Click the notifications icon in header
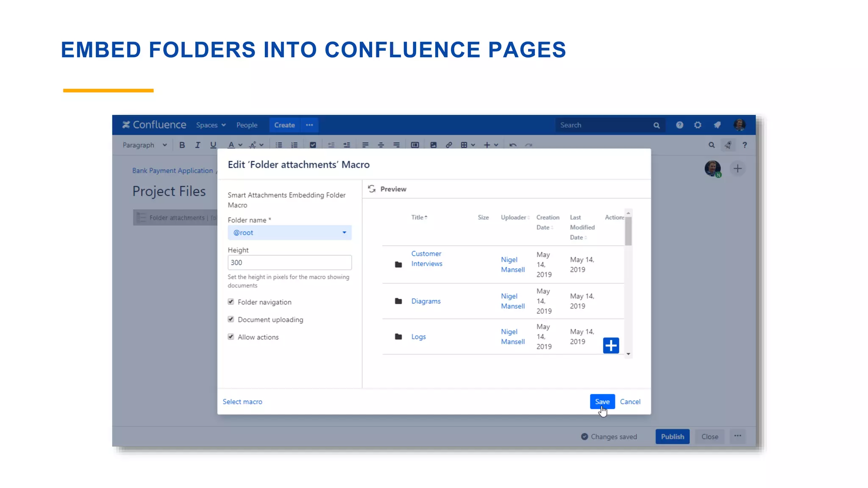The width and height of the screenshot is (868, 488). pyautogui.click(x=717, y=125)
